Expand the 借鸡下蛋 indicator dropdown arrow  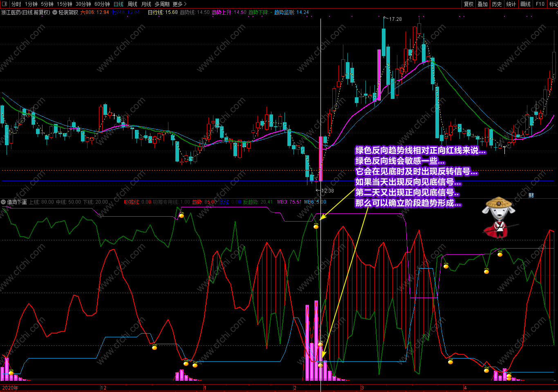[x=3, y=202]
